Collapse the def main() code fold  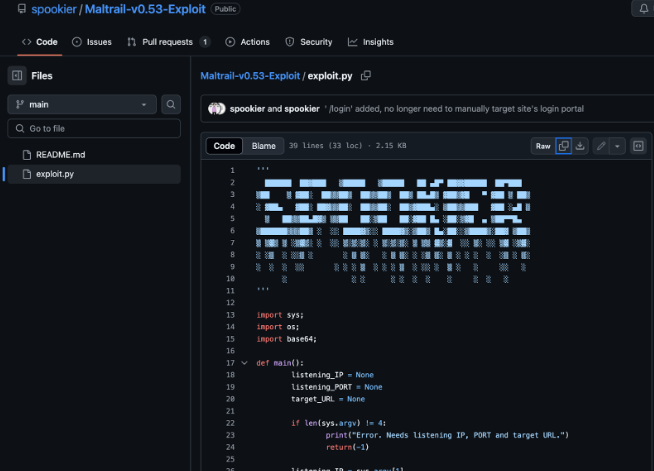point(244,363)
